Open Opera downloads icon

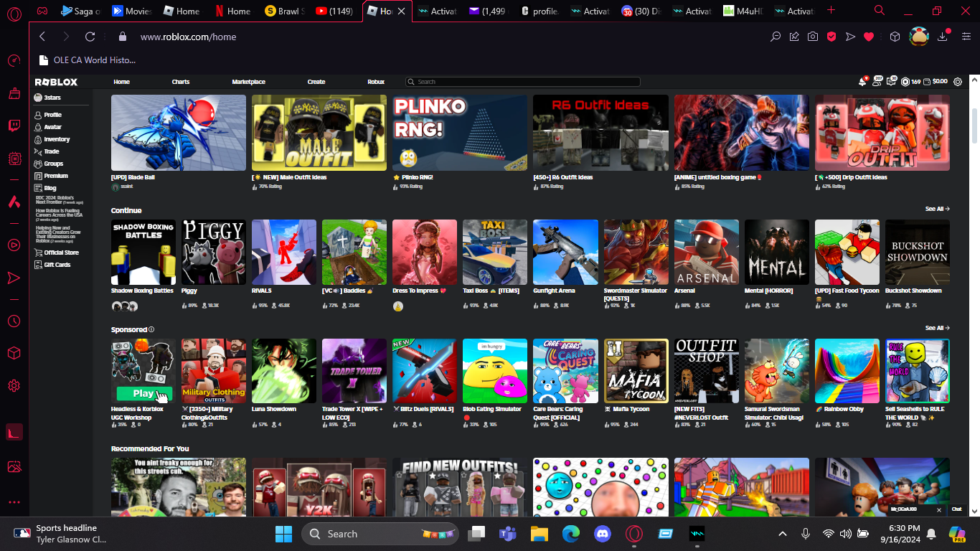[x=943, y=37]
